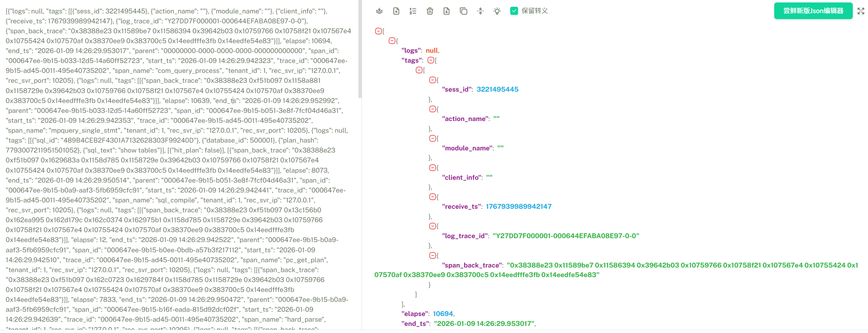
Task: Collapse all nodes with compress-arrows icon
Action: (481, 11)
